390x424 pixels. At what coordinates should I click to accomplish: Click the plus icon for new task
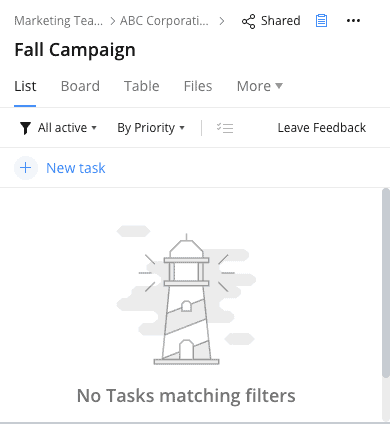pyautogui.click(x=26, y=168)
